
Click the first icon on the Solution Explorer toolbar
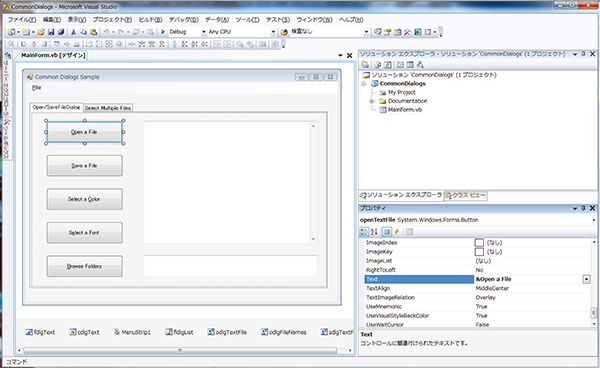pos(365,65)
